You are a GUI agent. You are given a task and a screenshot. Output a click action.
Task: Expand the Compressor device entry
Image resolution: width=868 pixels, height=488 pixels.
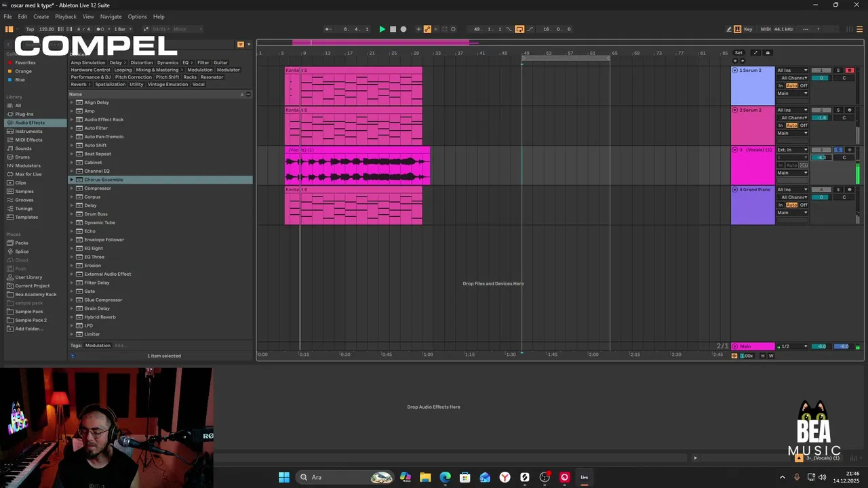pos(72,188)
